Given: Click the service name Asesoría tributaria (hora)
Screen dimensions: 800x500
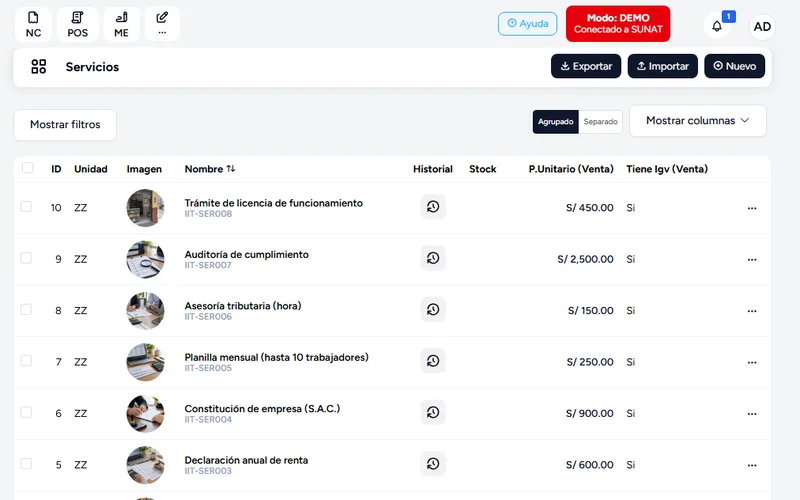Looking at the screenshot, I should pos(243,306).
